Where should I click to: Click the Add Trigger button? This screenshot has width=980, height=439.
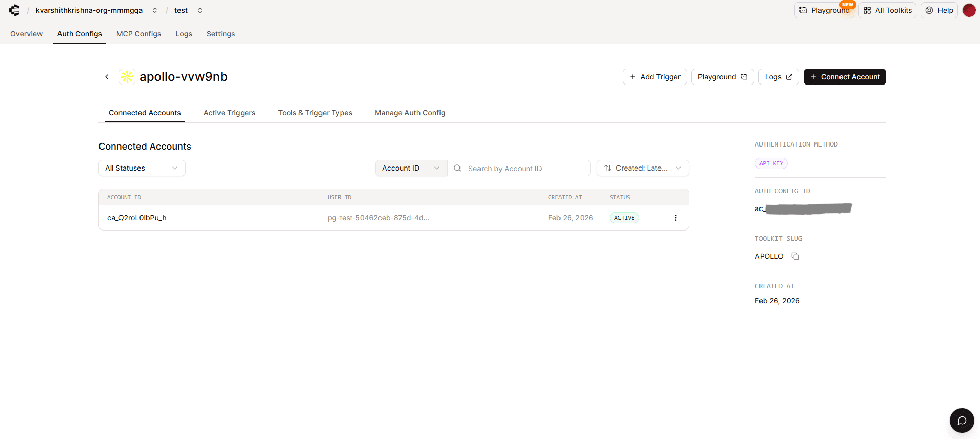[655, 77]
